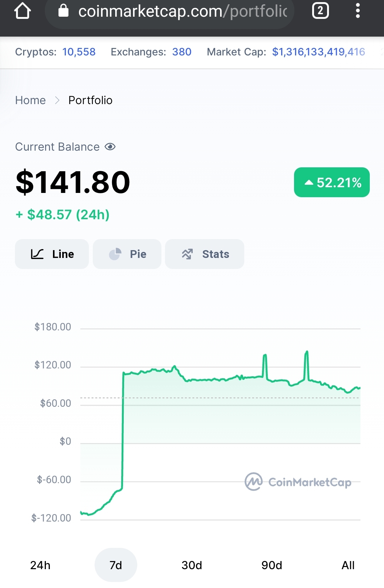Viewport: 384px width, 588px height.
Task: Tap the padlock site security icon
Action: pos(63,10)
